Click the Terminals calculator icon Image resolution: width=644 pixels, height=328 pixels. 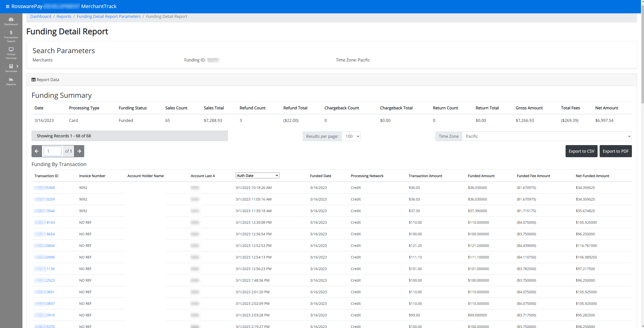coord(11,66)
